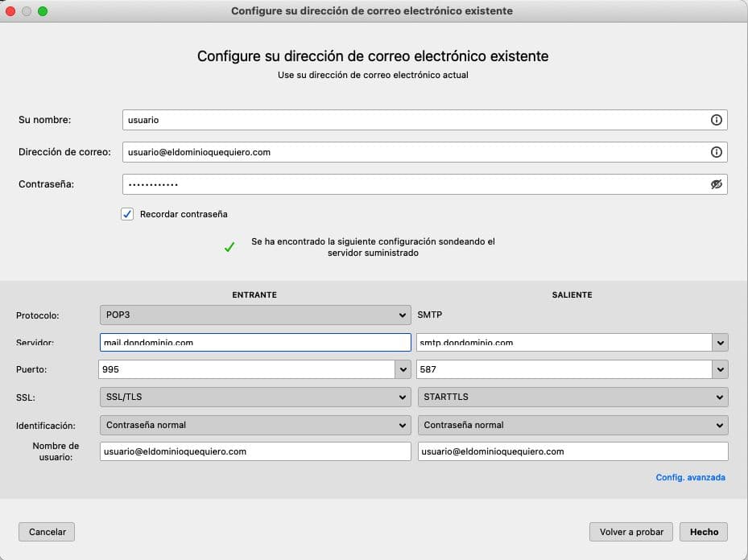Image resolution: width=748 pixels, height=560 pixels.
Task: Click the outgoing Nombre de usuario field
Action: coord(572,451)
